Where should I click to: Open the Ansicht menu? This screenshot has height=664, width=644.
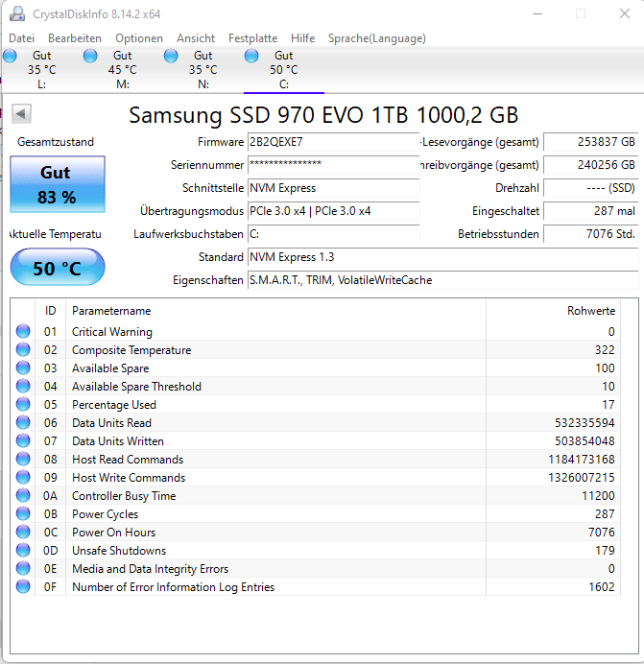[x=196, y=38]
